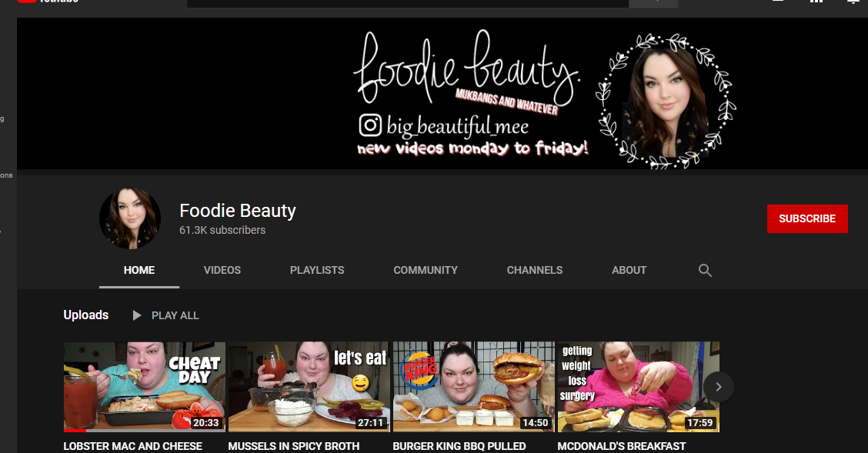Click the Foodie Beauty channel banner
Image resolution: width=868 pixels, height=453 pixels.
tap(442, 94)
